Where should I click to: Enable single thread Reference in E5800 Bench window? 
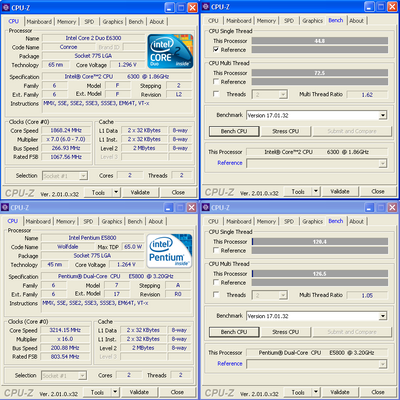[x=216, y=250]
